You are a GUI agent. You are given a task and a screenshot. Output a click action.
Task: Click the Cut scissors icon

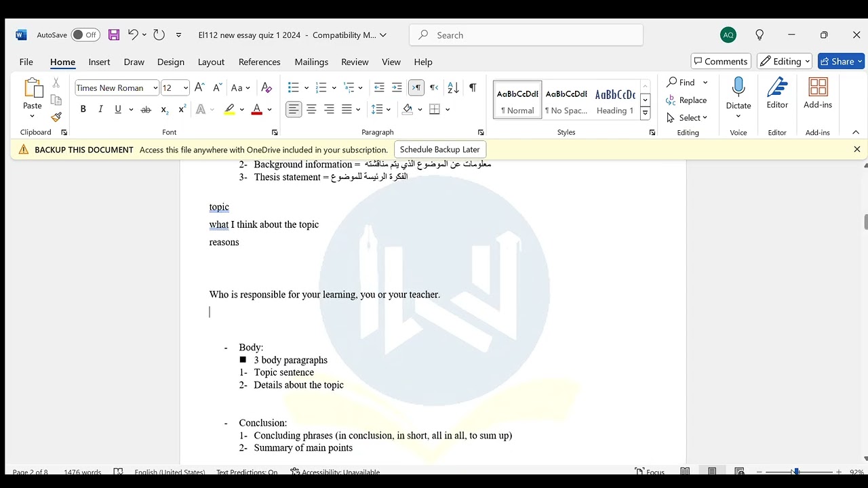(56, 83)
